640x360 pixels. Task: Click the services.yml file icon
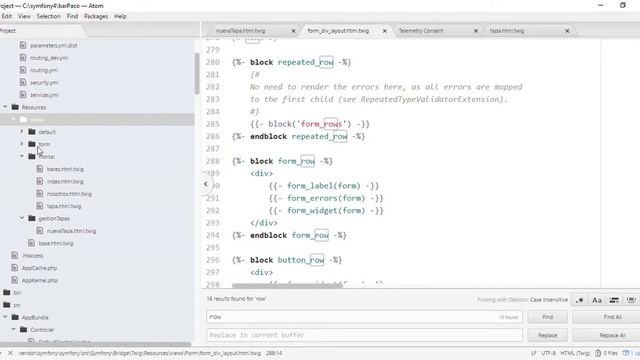pos(23,94)
